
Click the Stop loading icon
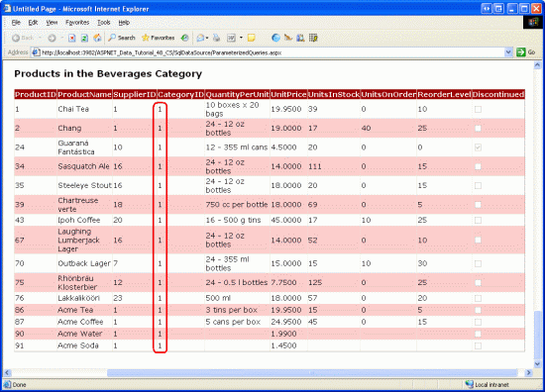[x=72, y=39]
